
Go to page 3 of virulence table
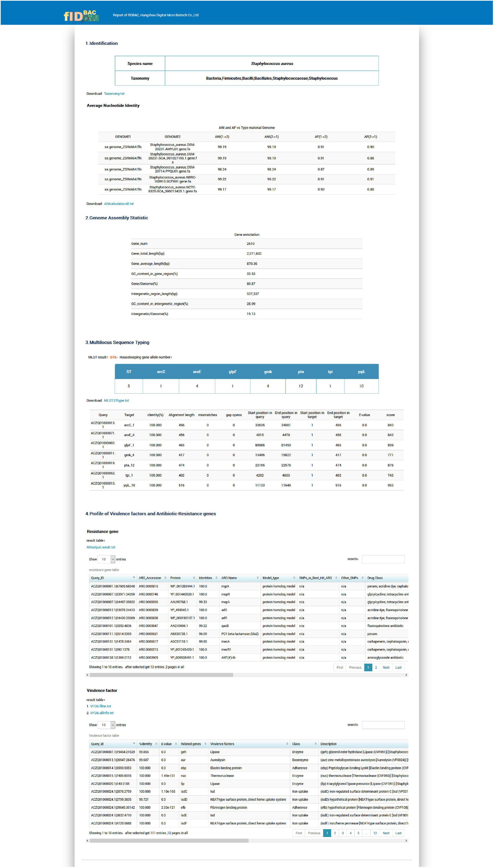[343, 833]
